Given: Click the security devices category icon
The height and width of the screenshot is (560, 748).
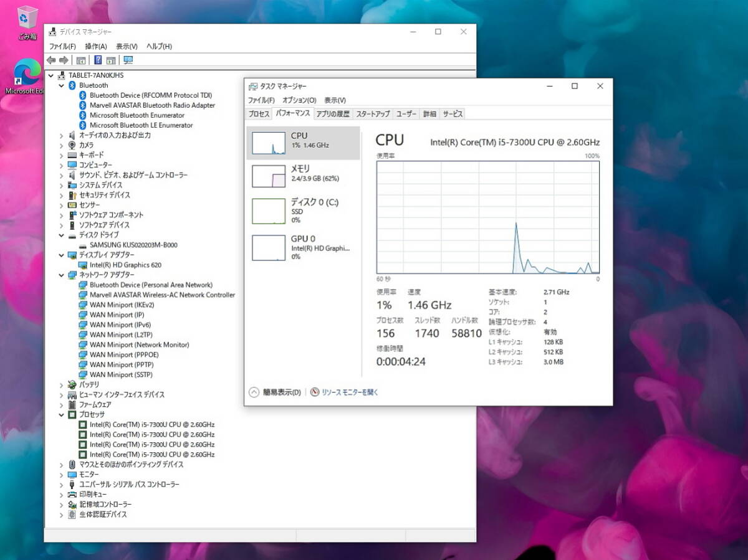Looking at the screenshot, I should tap(72, 195).
